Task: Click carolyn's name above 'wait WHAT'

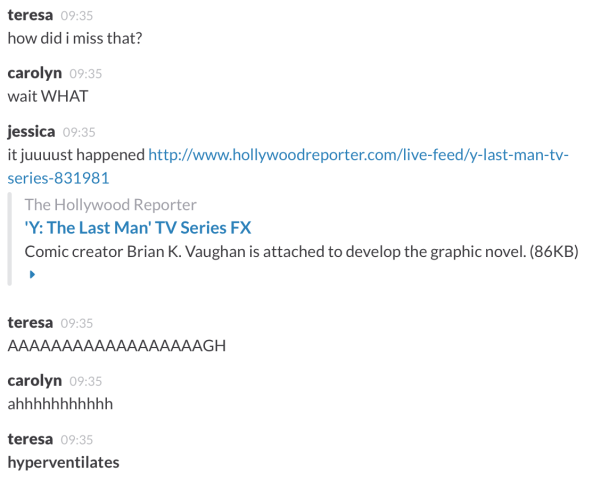Action: pyautogui.click(x=34, y=73)
